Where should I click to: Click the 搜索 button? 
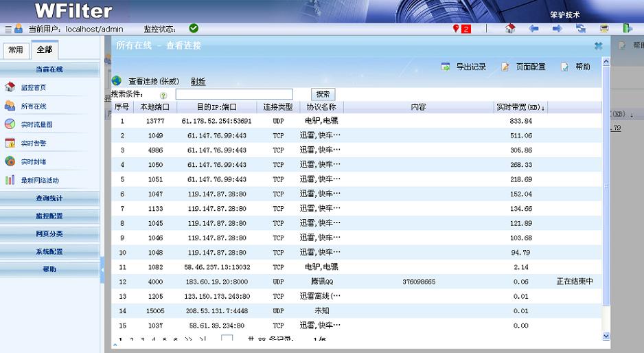(x=323, y=94)
